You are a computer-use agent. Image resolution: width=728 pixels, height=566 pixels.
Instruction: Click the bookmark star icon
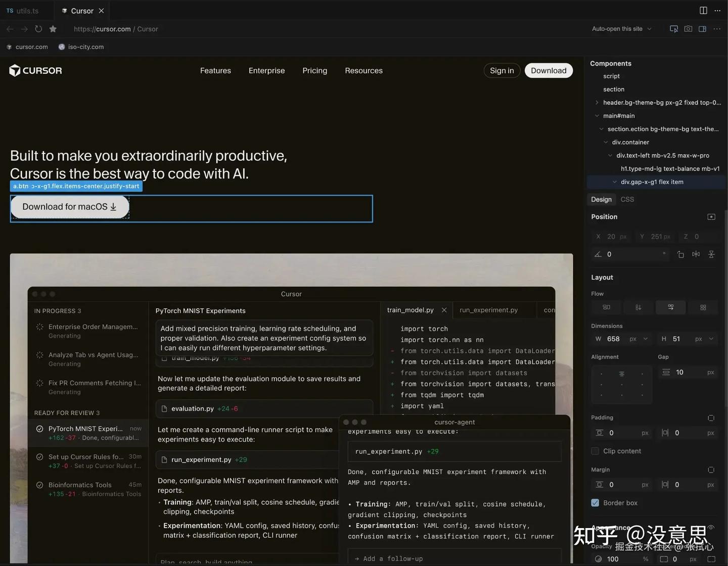tap(53, 29)
